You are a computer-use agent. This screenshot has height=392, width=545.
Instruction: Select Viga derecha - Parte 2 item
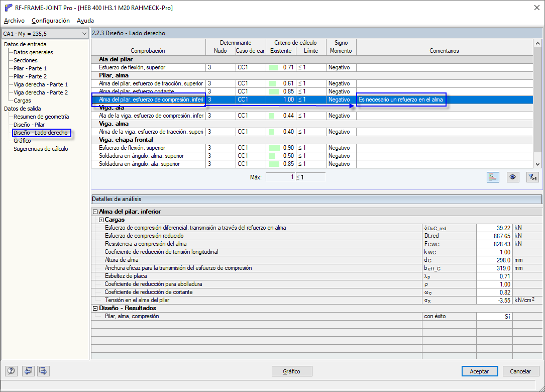click(41, 92)
